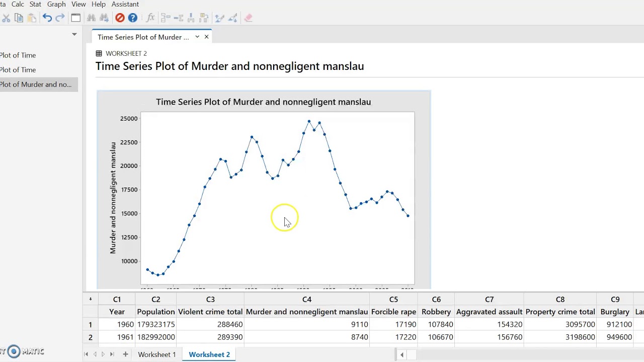Image resolution: width=644 pixels, height=362 pixels.
Task: Click the Undo arrow icon
Action: (47, 18)
